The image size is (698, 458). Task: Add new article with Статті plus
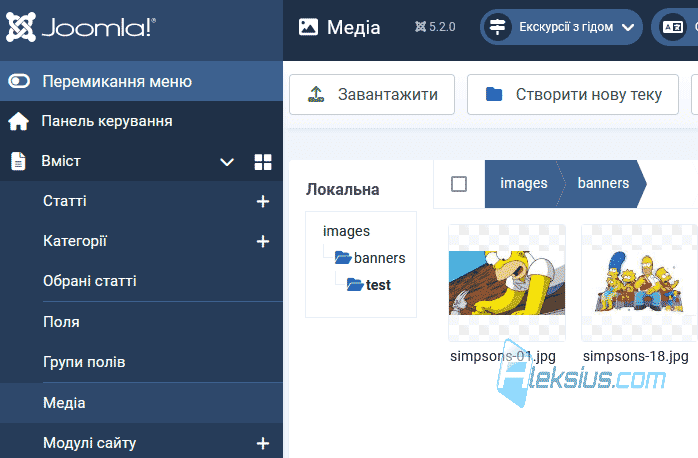[x=263, y=201]
